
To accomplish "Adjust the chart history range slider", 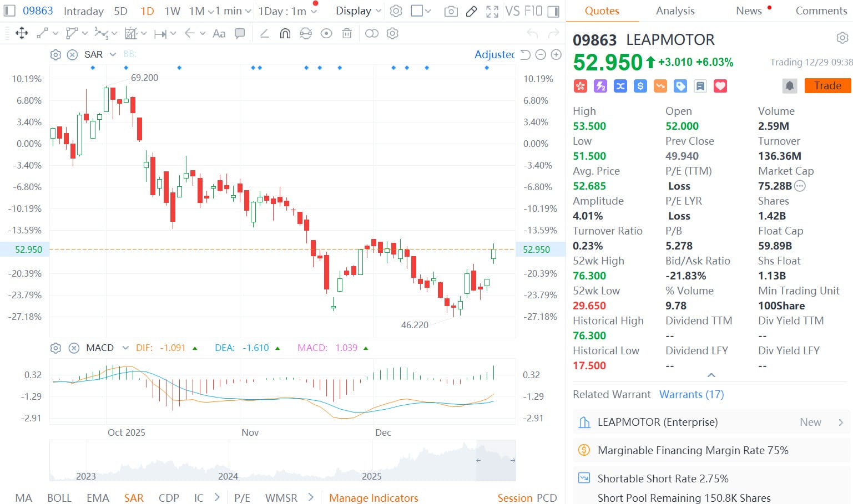I will tap(496, 460).
